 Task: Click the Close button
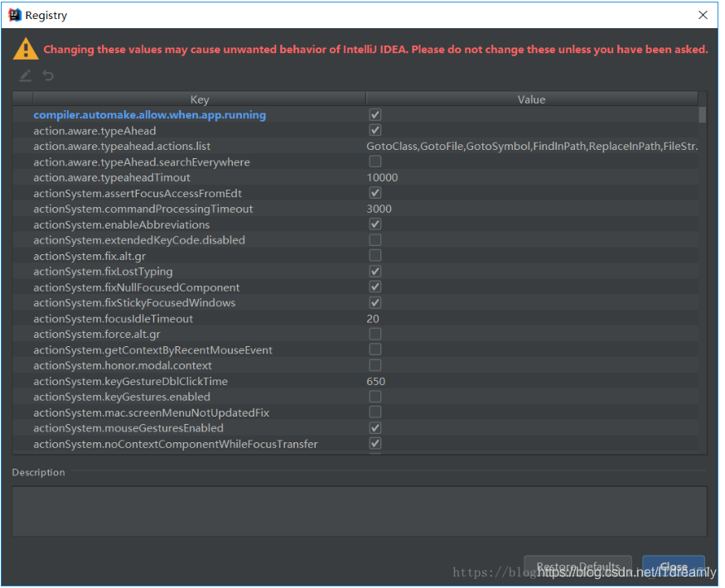(x=673, y=566)
